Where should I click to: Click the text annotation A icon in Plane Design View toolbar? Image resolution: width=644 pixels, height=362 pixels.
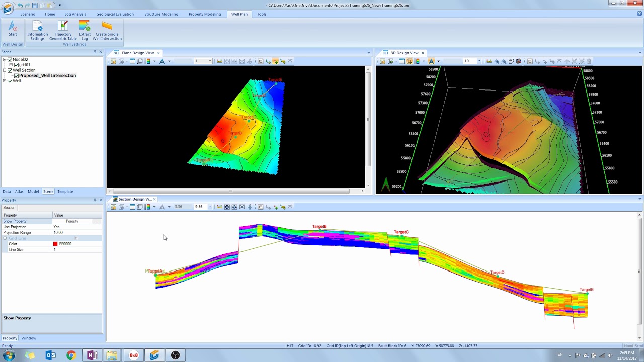(x=162, y=61)
